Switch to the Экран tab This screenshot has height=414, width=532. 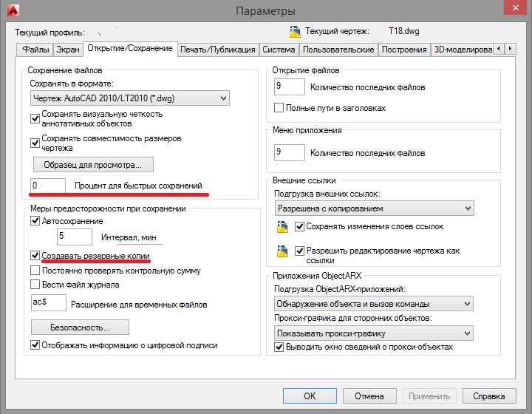point(68,50)
